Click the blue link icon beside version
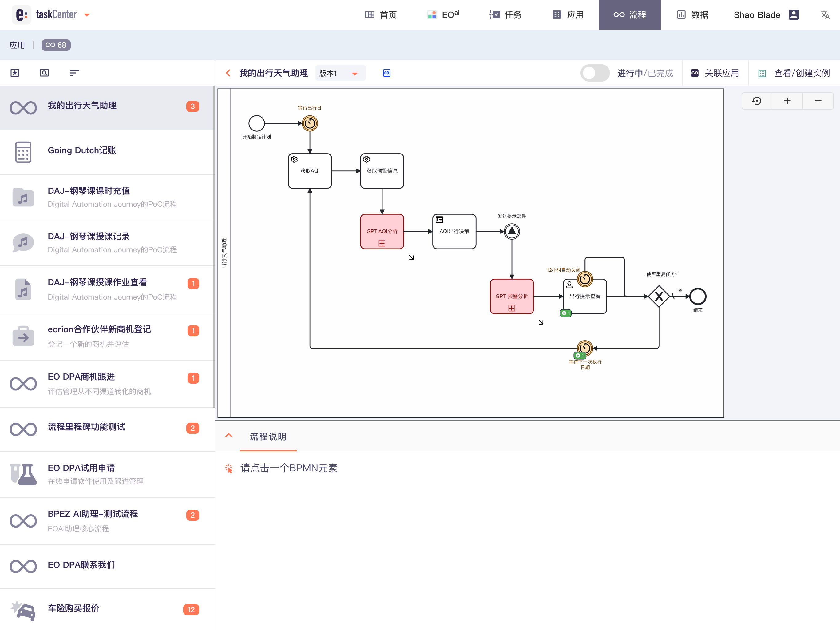Image resolution: width=840 pixels, height=630 pixels. [386, 73]
